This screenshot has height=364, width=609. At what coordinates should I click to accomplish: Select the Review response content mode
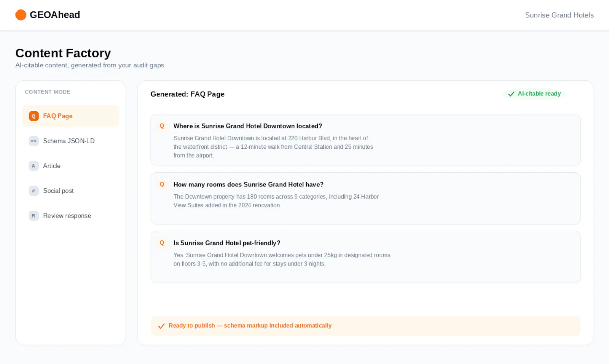click(71, 216)
